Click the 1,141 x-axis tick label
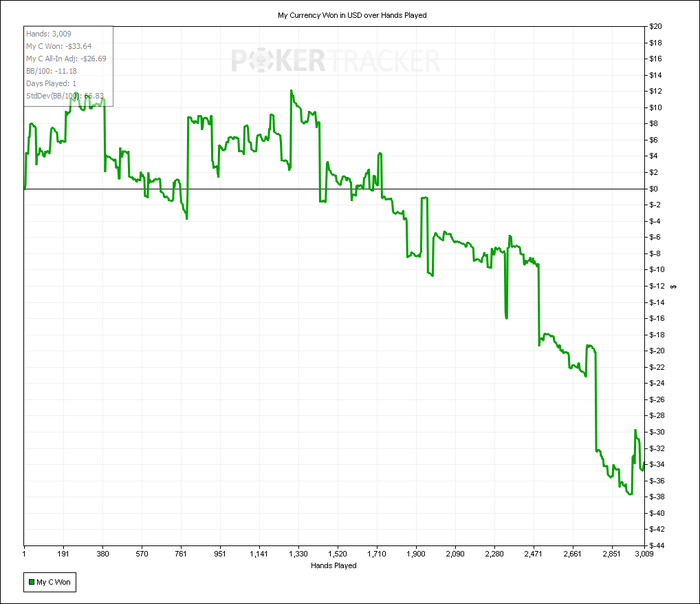Screen dimensions: 700x604 [259, 554]
